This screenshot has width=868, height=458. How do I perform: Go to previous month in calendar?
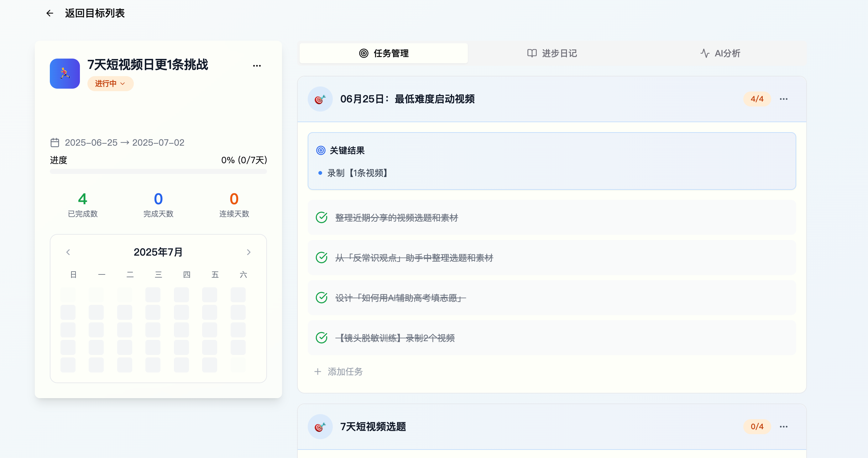pyautogui.click(x=68, y=252)
